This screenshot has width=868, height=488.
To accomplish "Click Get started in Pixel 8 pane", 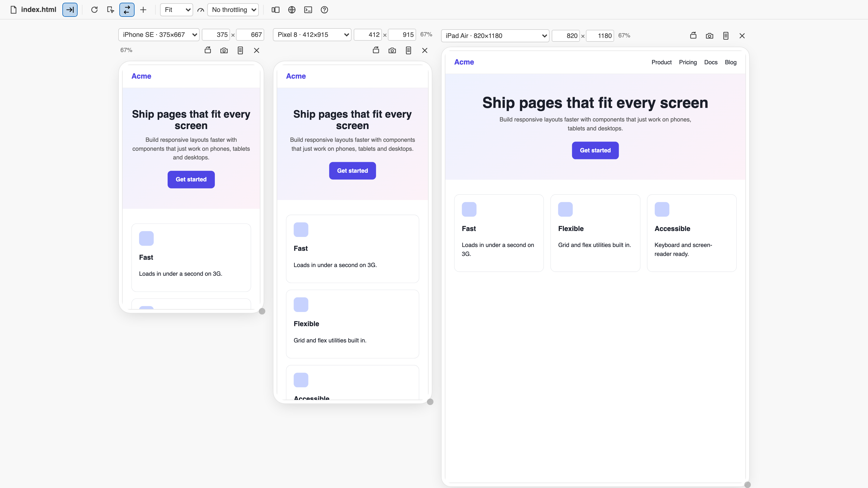I will pyautogui.click(x=352, y=171).
